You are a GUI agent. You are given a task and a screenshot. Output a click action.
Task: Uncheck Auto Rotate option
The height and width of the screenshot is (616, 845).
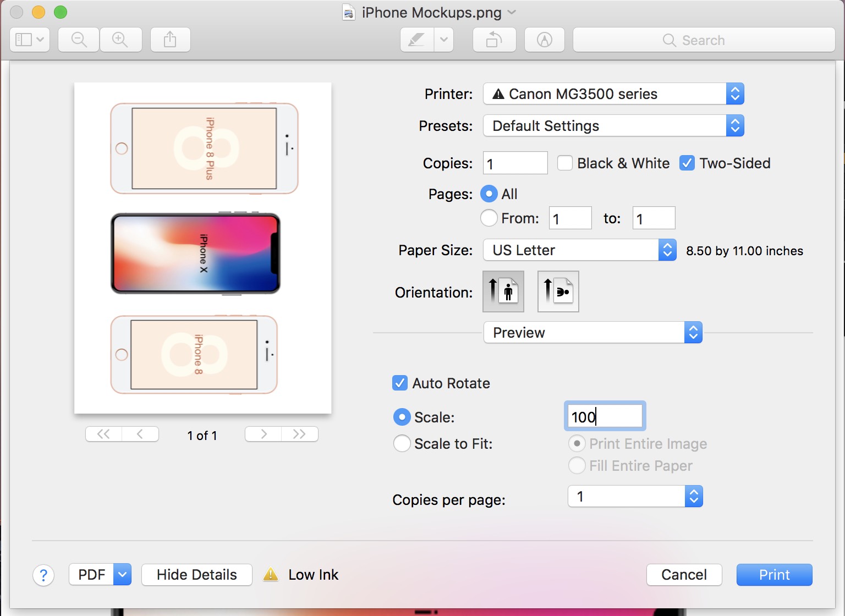[x=400, y=383]
